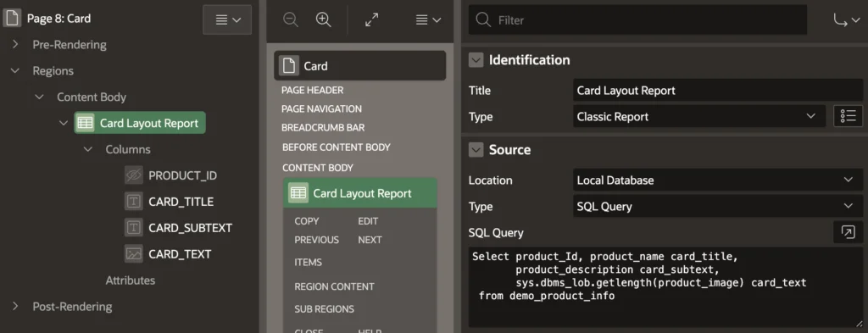This screenshot has height=333, width=868.
Task: Click the zoom in icon in the layout toolbar
Action: point(323,19)
